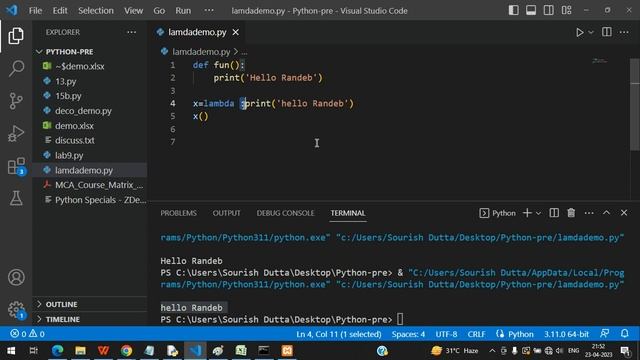Open the Source Control view
The image size is (640, 360).
16,101
